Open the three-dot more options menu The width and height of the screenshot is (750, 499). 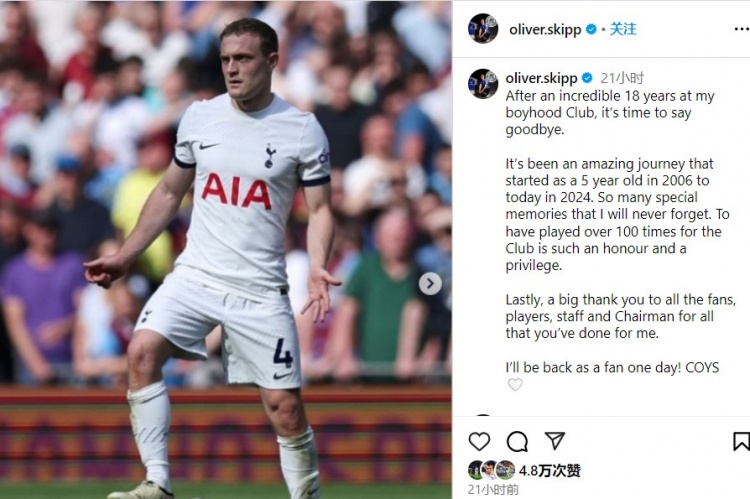[x=741, y=29]
